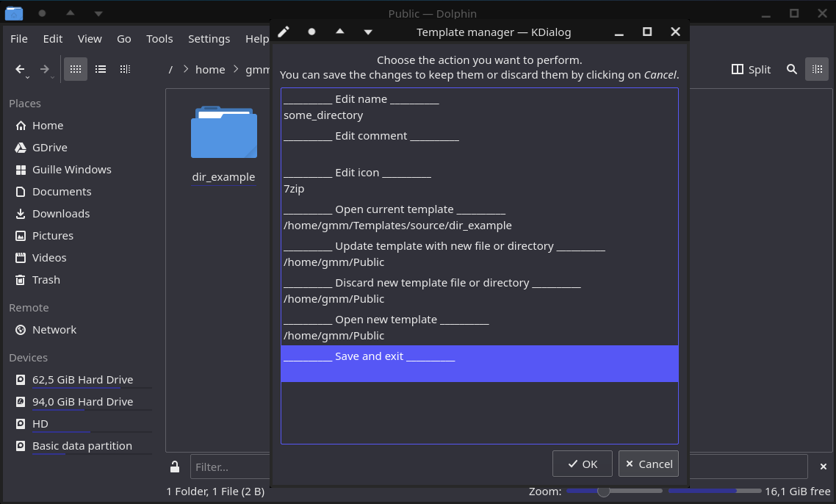Keep KDialog window above others
836x504 pixels.
click(339, 32)
